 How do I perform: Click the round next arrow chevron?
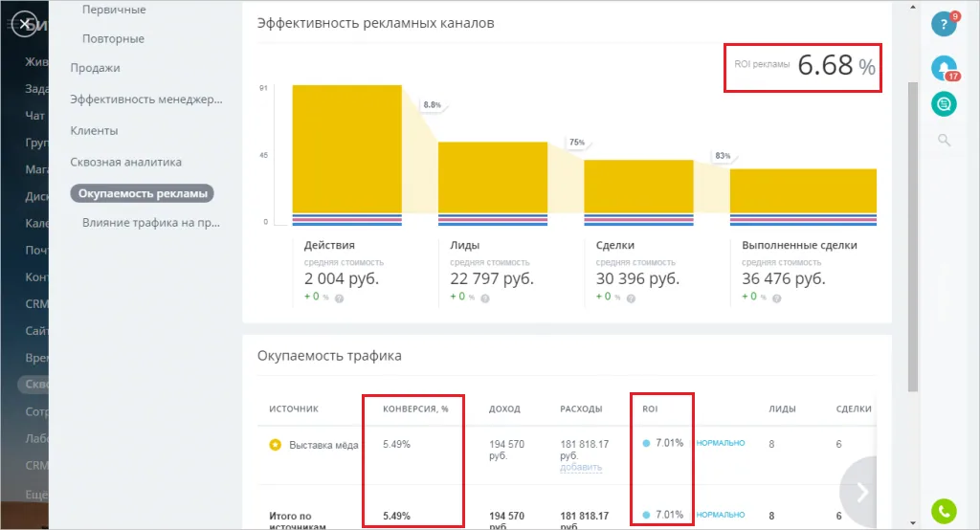click(x=862, y=493)
